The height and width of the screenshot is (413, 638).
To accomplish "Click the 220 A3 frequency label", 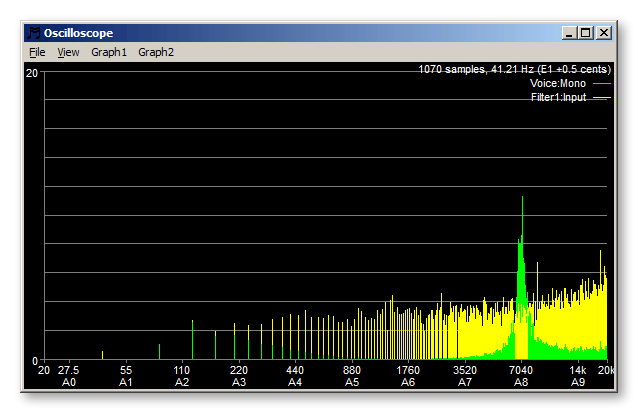I will (x=238, y=376).
